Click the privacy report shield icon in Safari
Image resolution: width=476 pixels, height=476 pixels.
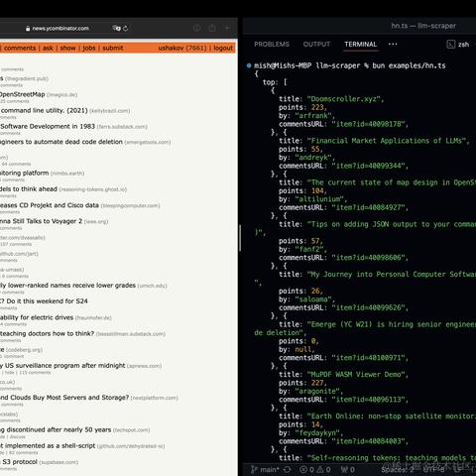tap(197, 28)
